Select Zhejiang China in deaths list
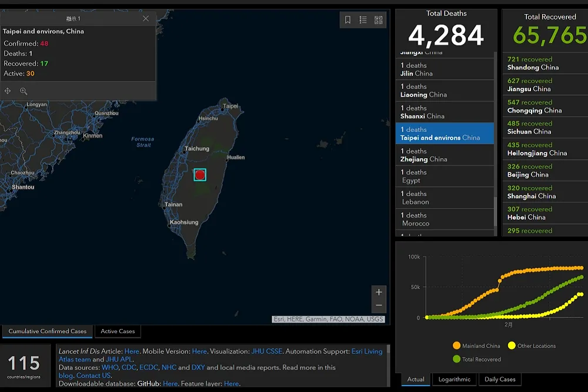The height and width of the screenshot is (392, 588). click(445, 155)
